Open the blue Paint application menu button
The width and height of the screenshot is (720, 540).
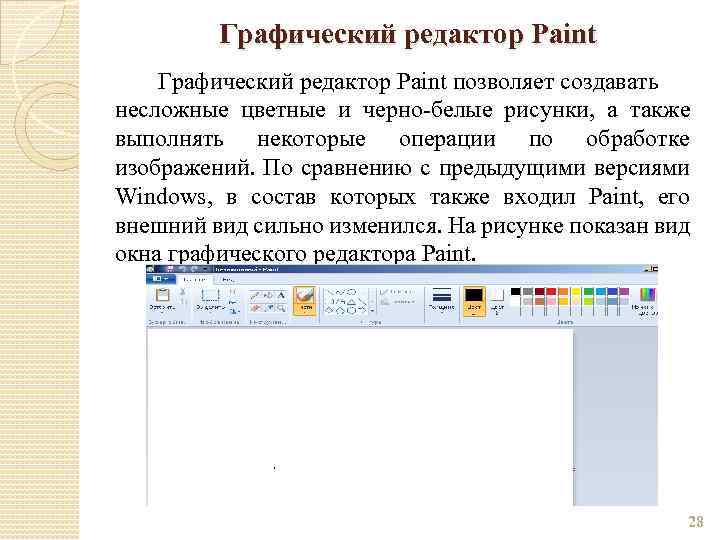click(x=161, y=279)
